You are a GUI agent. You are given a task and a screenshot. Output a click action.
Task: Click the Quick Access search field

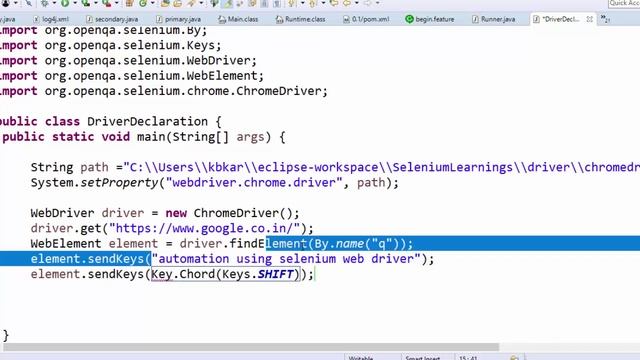point(624,3)
